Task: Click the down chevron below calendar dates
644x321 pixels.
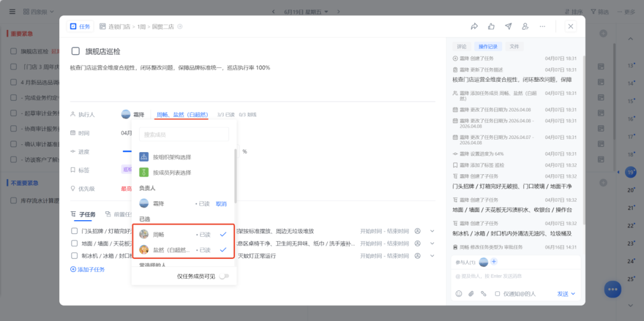Action: (x=630, y=305)
